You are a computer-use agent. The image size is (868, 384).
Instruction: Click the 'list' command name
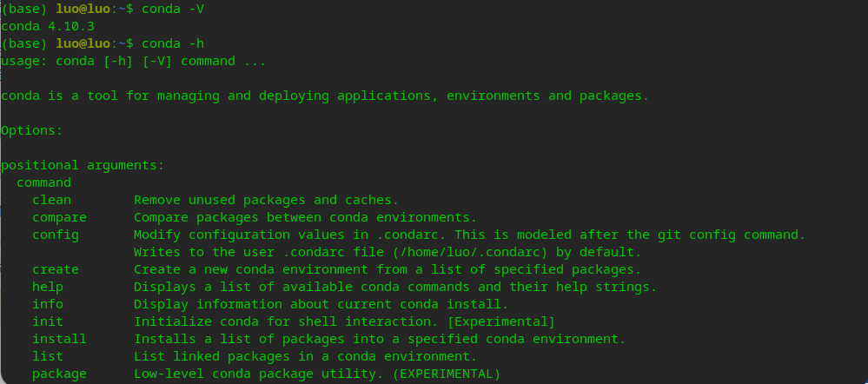48,356
